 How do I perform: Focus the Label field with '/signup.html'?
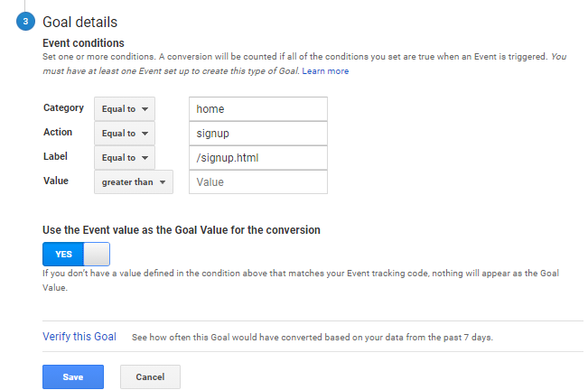point(257,158)
